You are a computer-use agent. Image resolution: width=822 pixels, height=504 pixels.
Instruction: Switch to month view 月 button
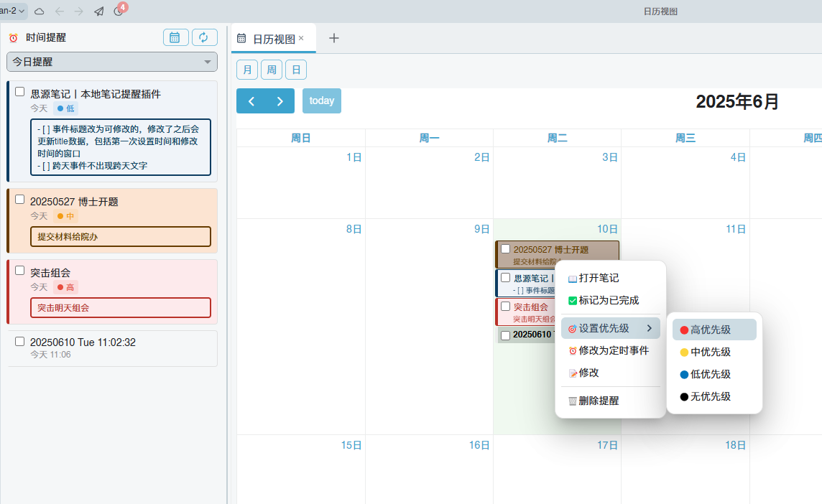click(247, 70)
